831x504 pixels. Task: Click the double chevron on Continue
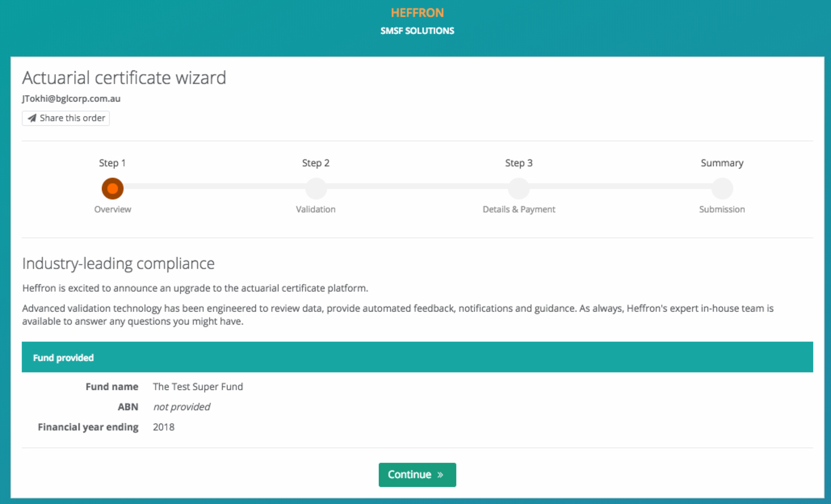coord(441,475)
